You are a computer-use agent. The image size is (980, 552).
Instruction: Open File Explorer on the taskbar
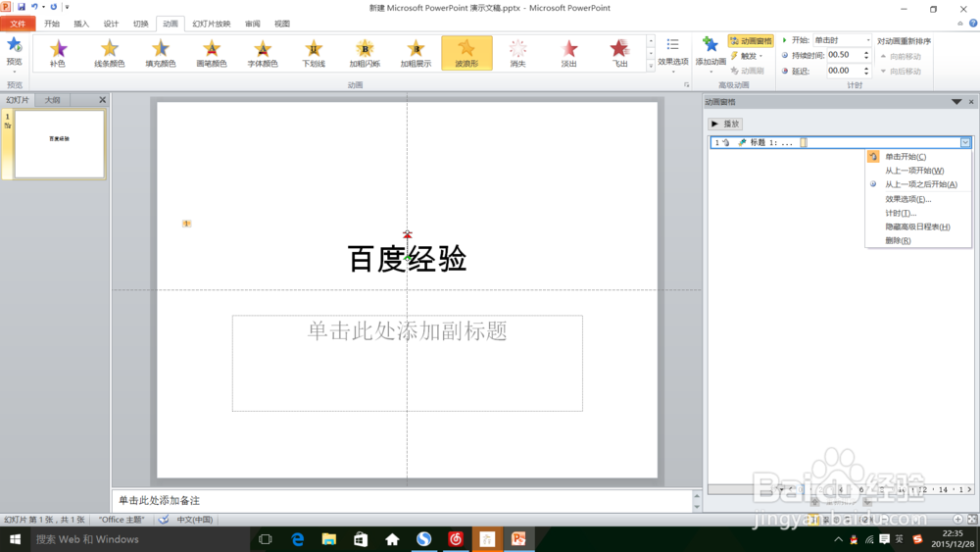[328, 539]
